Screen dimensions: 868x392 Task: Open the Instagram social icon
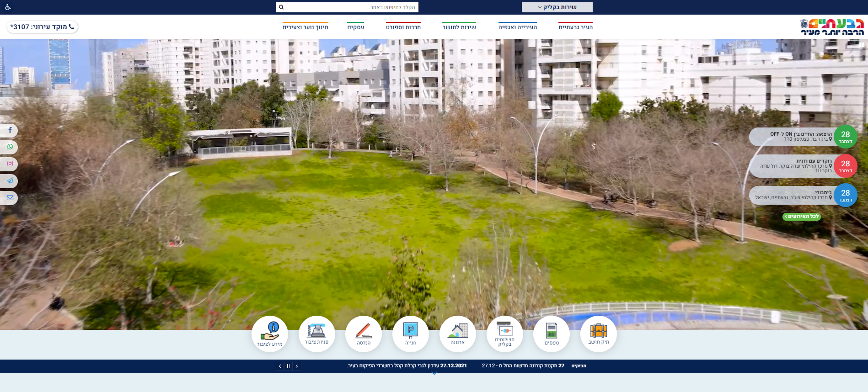(x=10, y=164)
